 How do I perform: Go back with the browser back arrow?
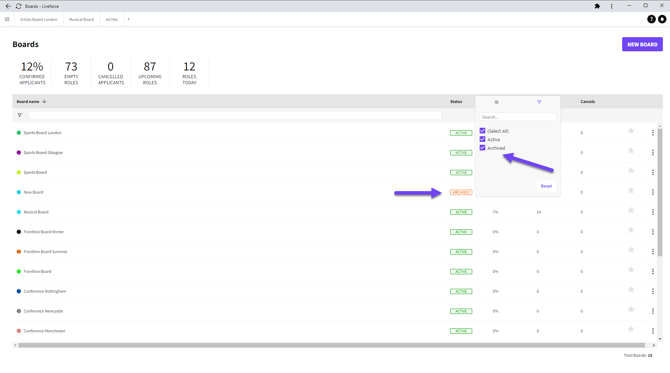point(8,6)
